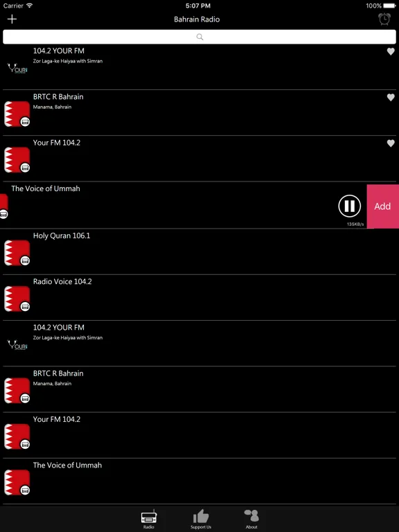
Task: Select the Holy Quran 106.1 station
Action: [x=199, y=251]
